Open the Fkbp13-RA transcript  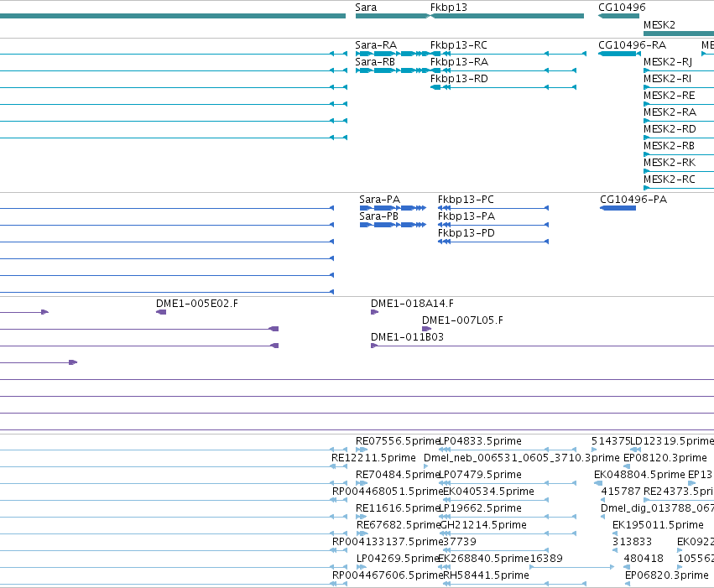click(503, 70)
